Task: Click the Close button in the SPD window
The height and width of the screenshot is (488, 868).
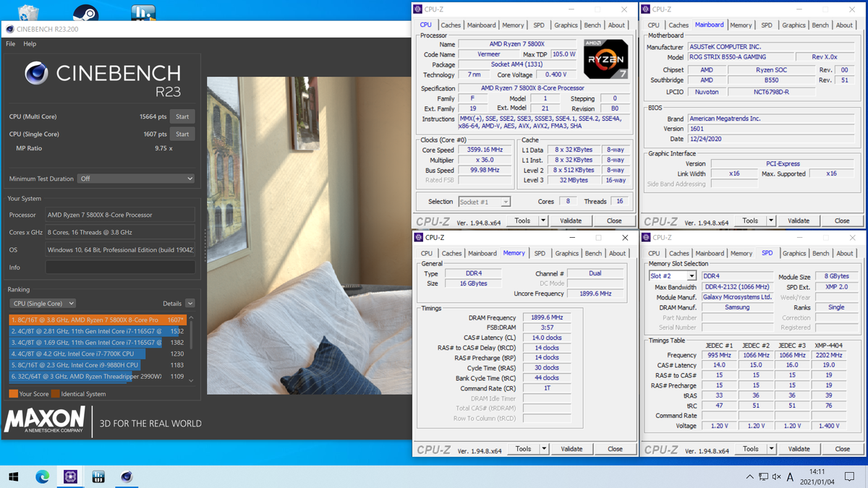Action: pos(843,449)
